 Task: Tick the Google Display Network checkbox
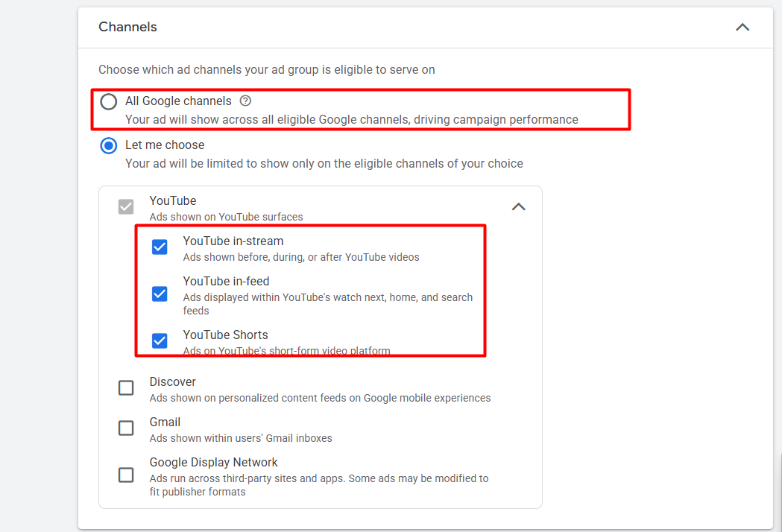point(126,475)
